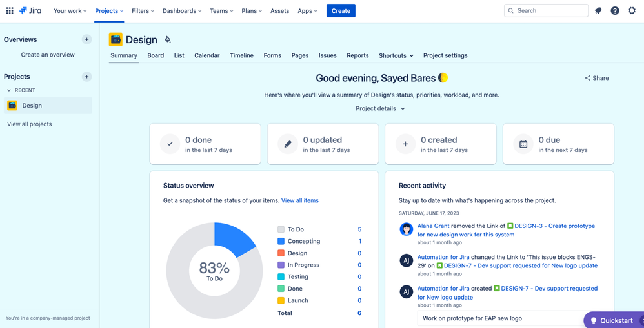Click the Concepting blue legend swatch
The image size is (644, 328).
click(281, 242)
